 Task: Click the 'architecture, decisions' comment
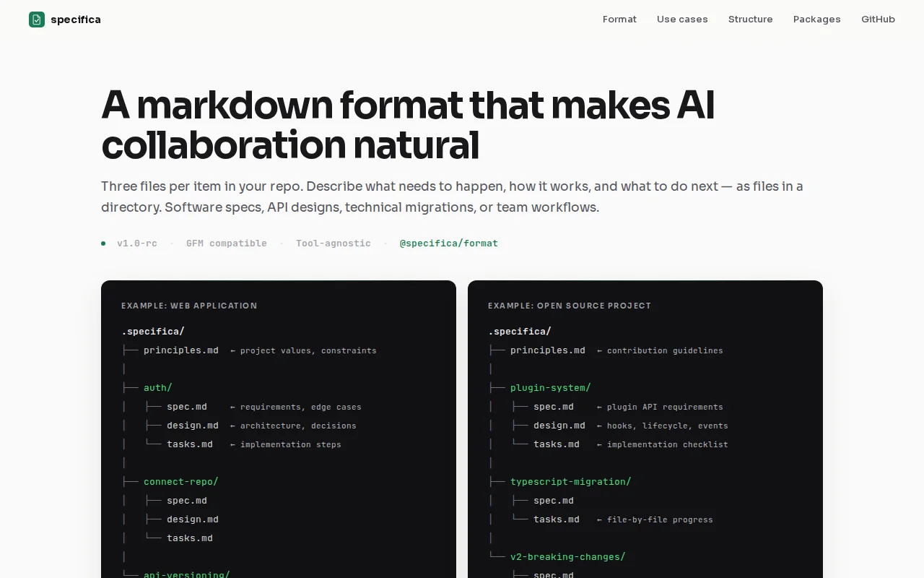coord(293,426)
